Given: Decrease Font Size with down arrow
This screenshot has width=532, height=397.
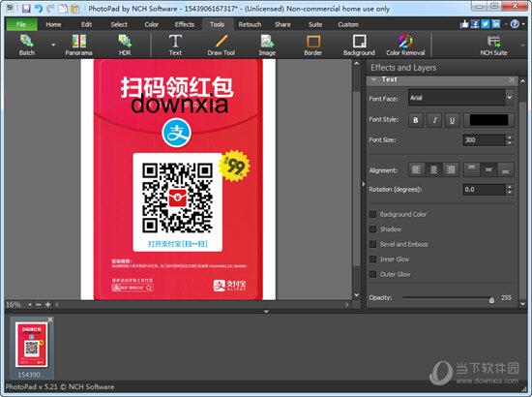Looking at the screenshot, I should [x=509, y=143].
